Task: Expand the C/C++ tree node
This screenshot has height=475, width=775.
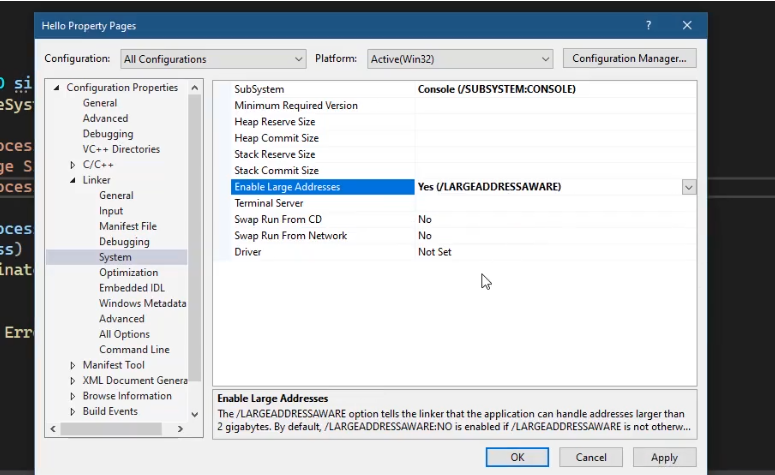Action: tap(73, 165)
